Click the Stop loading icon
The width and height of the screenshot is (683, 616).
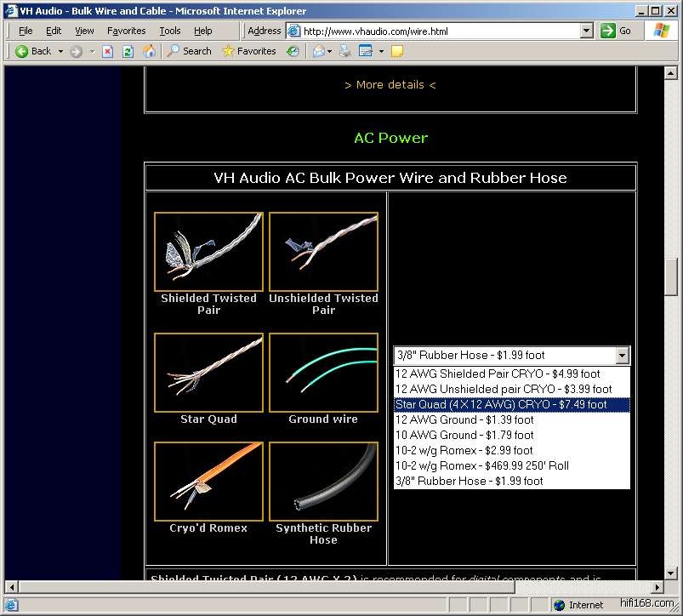click(x=108, y=51)
